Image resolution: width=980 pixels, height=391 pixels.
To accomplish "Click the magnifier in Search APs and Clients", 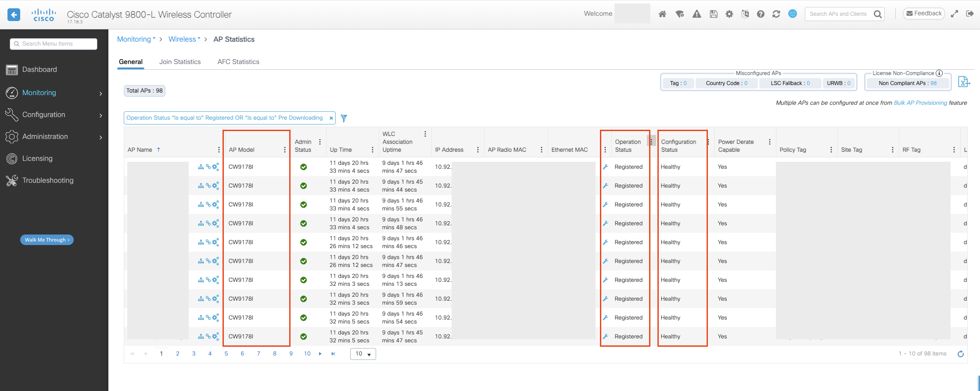I will (x=877, y=14).
